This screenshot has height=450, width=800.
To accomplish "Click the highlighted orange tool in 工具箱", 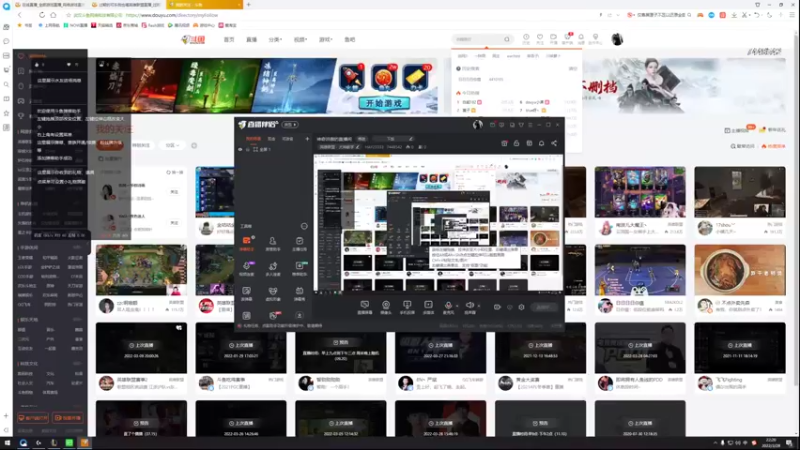I will point(246,243).
